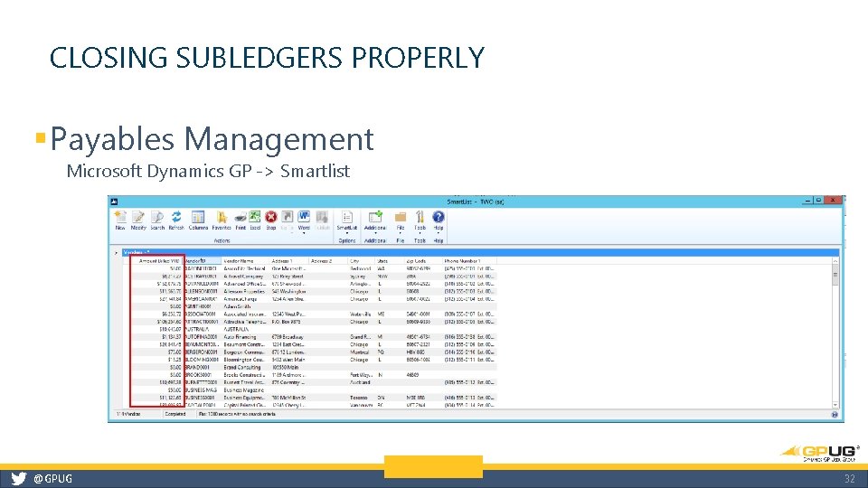Click the vertical scrollbar thumb
868x488 pixels.
tap(835, 275)
